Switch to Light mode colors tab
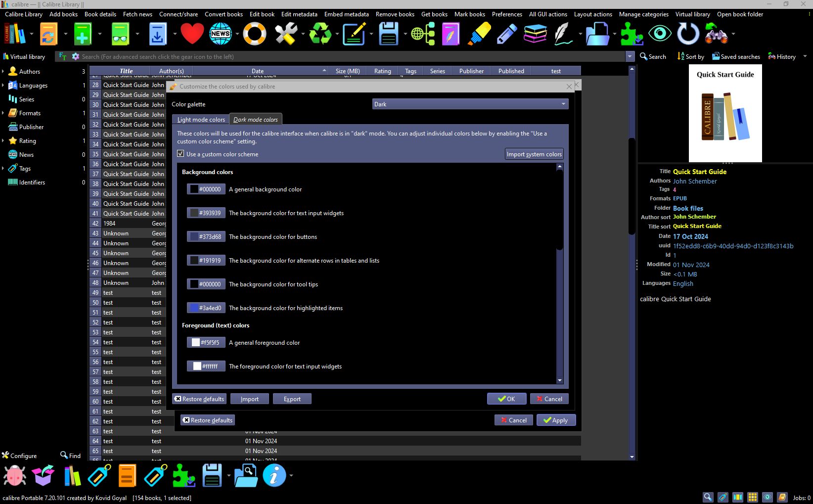Image resolution: width=813 pixels, height=504 pixels. 201,120
